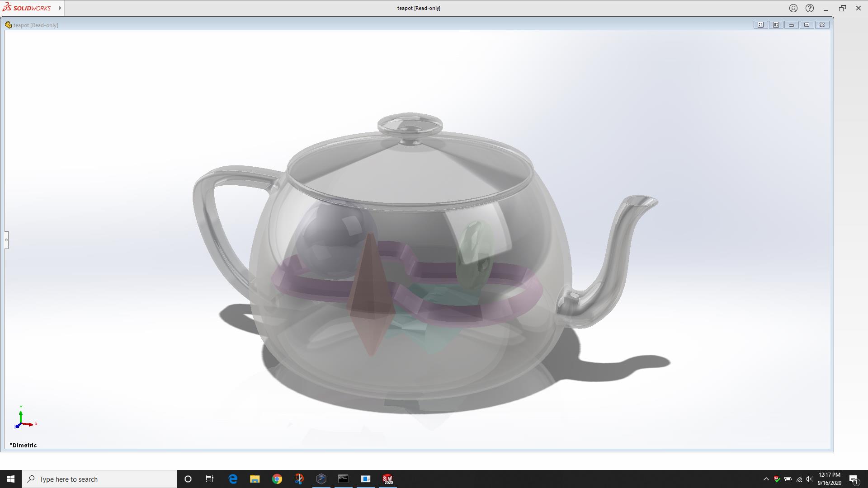The width and height of the screenshot is (868, 488).
Task: Click the Type here to search box
Action: (x=99, y=479)
